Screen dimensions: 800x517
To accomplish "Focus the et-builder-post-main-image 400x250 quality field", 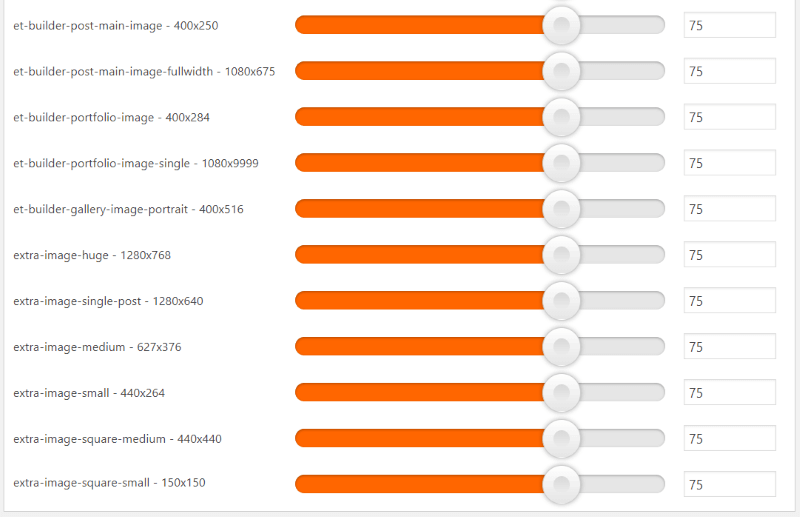I will point(729,25).
